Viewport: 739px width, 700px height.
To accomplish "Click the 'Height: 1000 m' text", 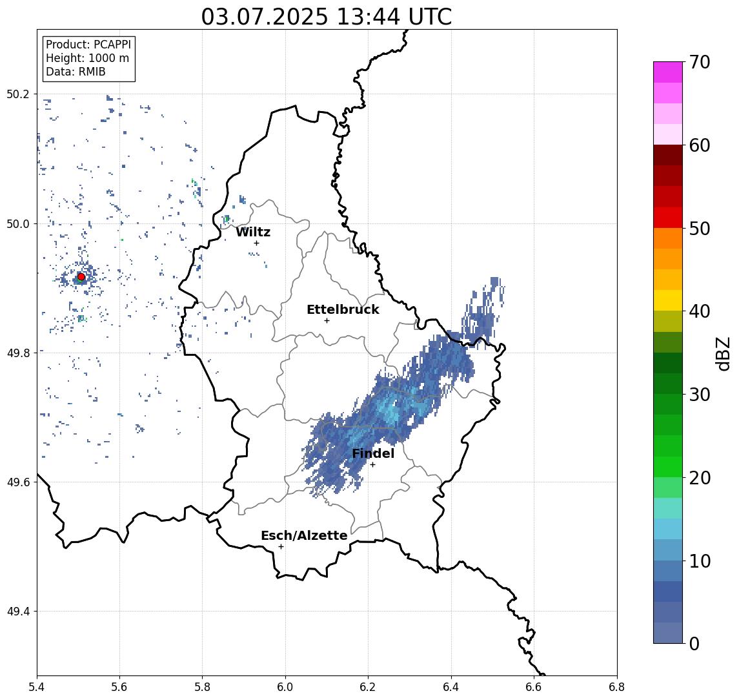I will 87,59.
